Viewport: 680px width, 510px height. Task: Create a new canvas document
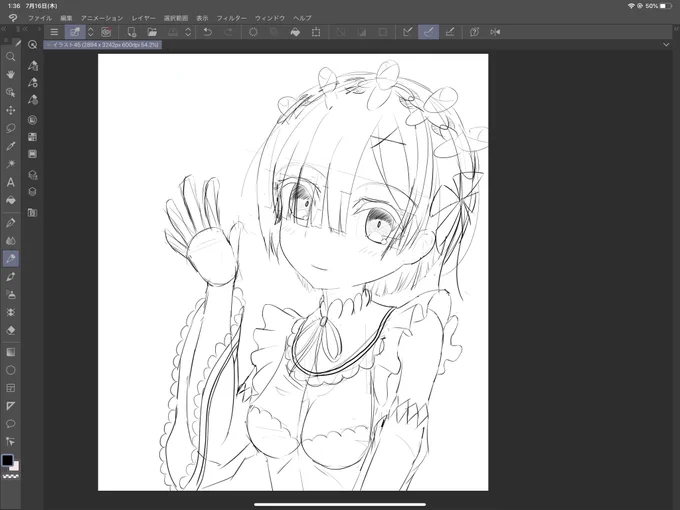(131, 32)
